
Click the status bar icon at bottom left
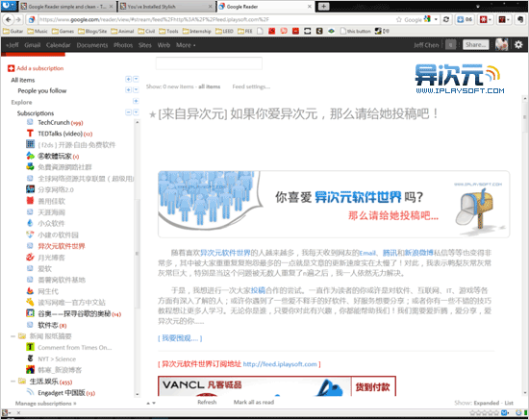click(x=5, y=412)
